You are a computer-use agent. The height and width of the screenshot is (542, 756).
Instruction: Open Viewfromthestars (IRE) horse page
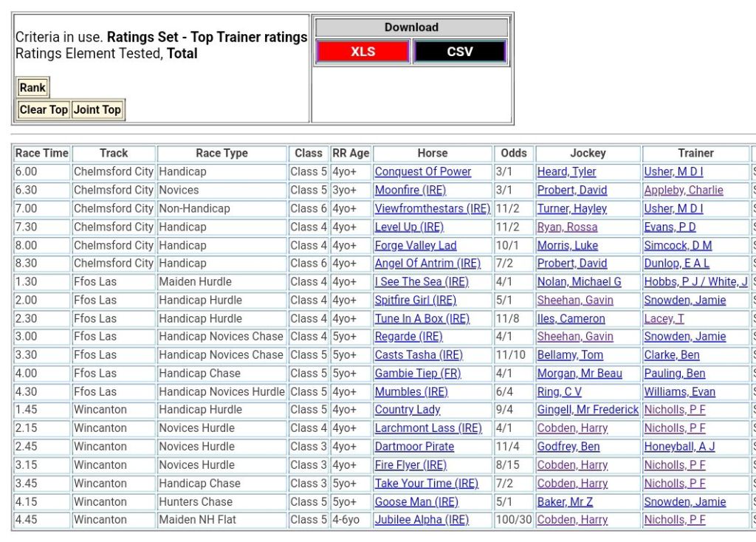tap(432, 209)
